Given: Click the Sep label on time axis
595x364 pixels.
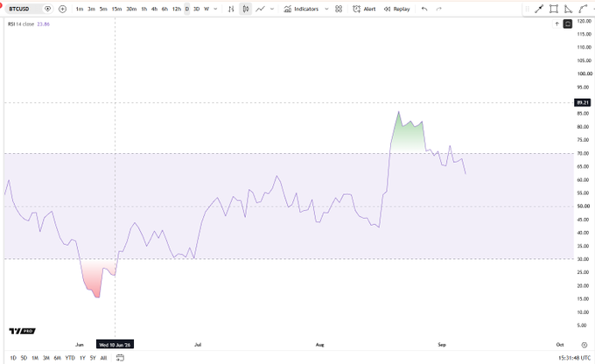Looking at the screenshot, I should pos(442,345).
